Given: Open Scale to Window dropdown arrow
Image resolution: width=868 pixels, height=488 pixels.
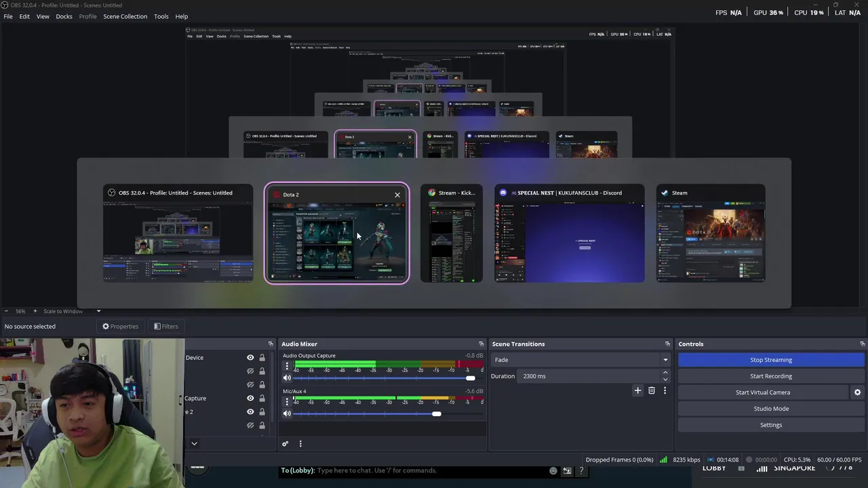Looking at the screenshot, I should [x=98, y=311].
